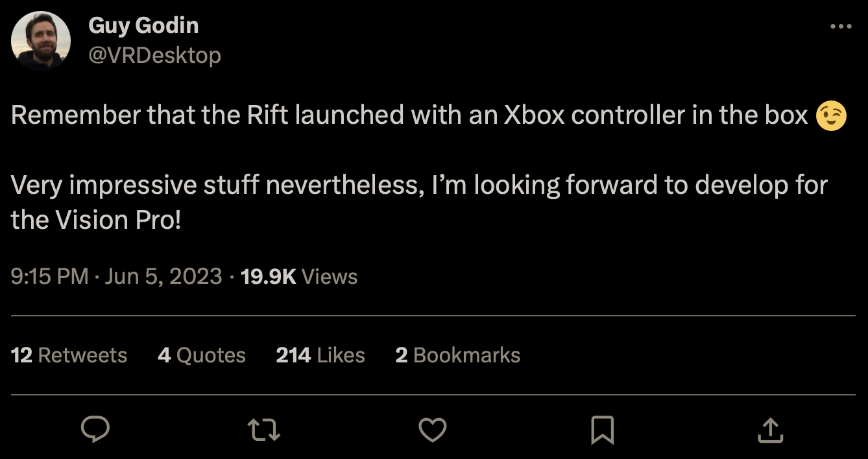View the 214 Likes list

click(321, 355)
